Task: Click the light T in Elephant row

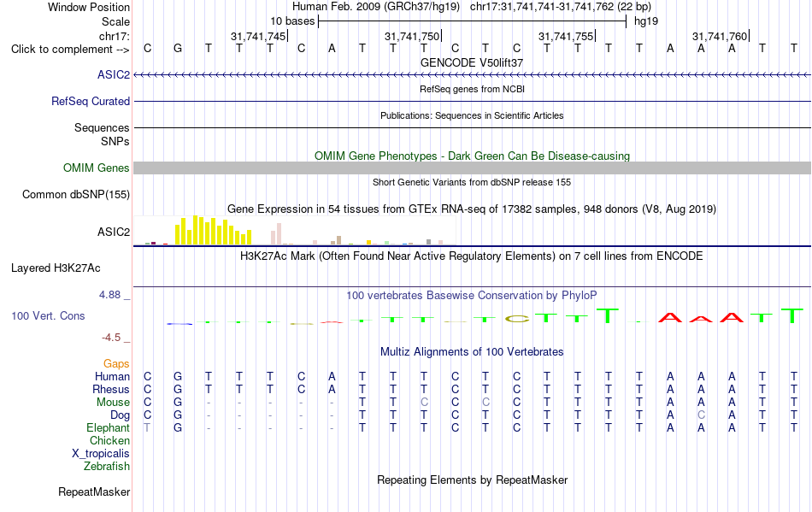Action: coord(148,428)
